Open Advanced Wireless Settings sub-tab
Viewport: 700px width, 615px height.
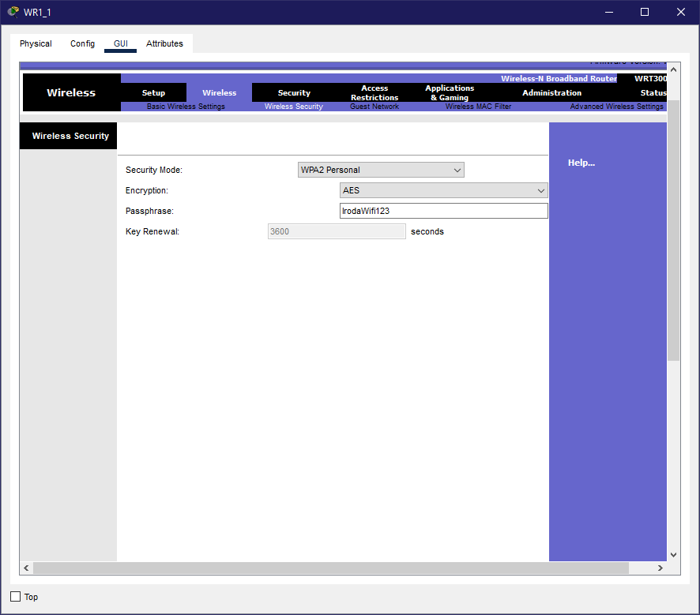(616, 107)
